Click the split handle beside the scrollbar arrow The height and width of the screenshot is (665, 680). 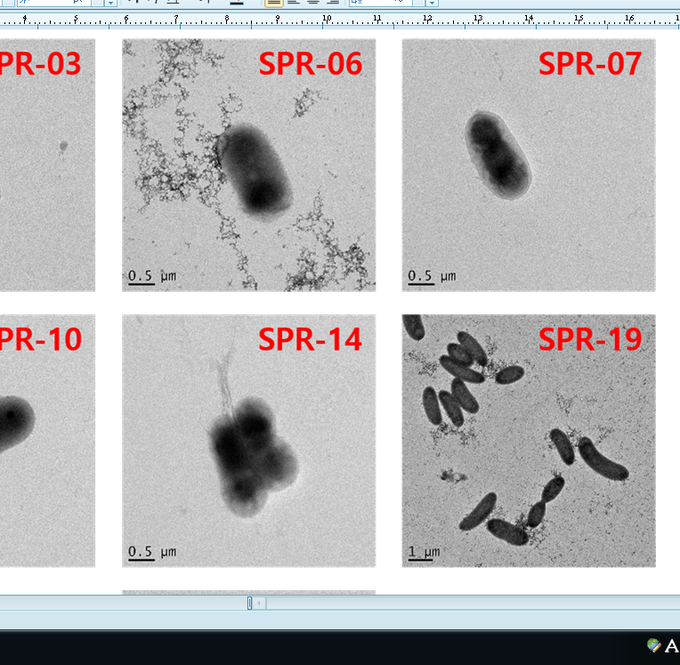(249, 603)
